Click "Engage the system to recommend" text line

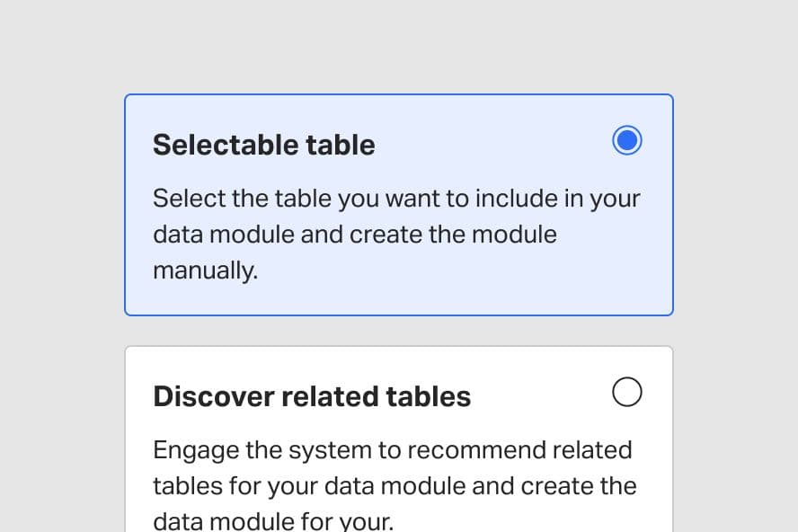[393, 449]
